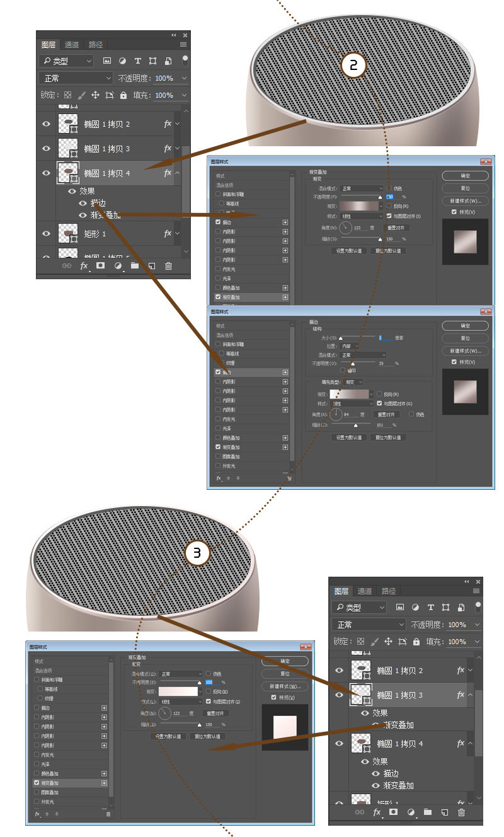Click delete layer trash icon in upper Layers panel

pos(168,266)
